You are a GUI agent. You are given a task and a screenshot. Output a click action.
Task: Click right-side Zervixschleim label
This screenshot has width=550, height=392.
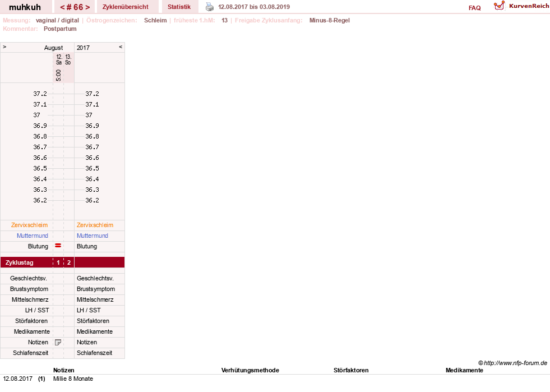[95, 225]
